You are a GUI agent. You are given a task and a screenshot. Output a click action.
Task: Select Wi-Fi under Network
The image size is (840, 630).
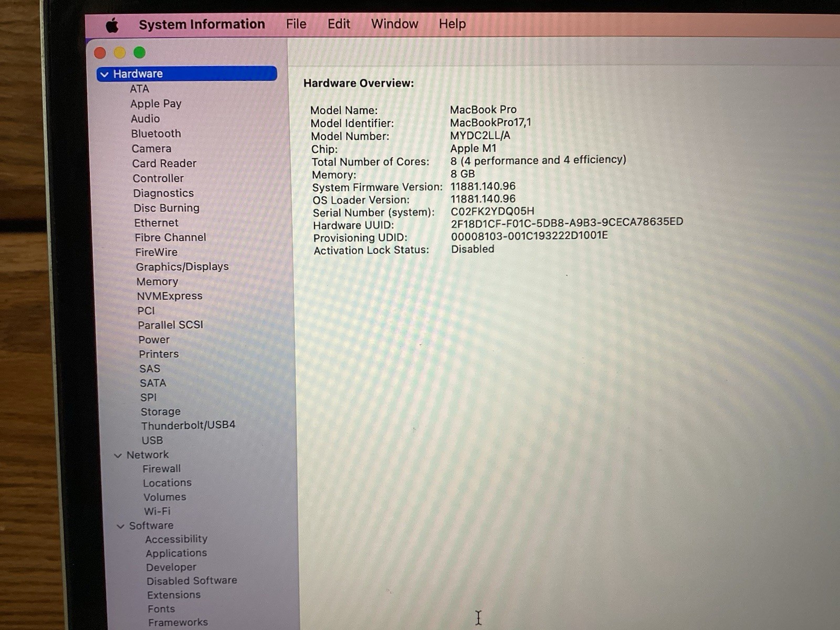157,511
